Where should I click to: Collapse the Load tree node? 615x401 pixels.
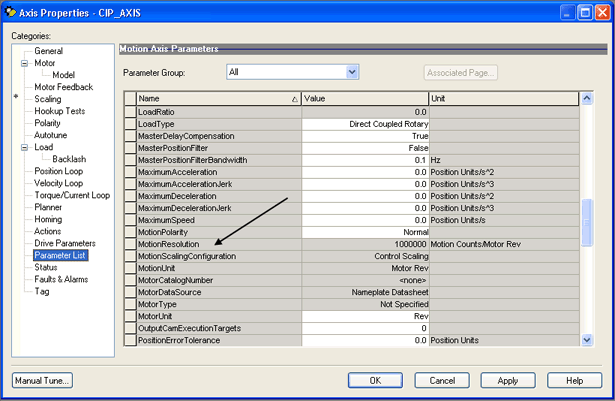[x=25, y=147]
